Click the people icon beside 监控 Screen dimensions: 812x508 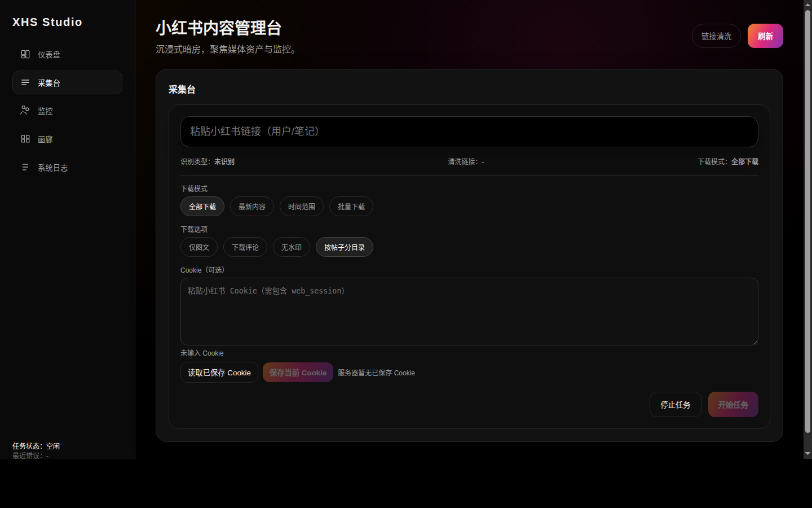pyautogui.click(x=25, y=111)
